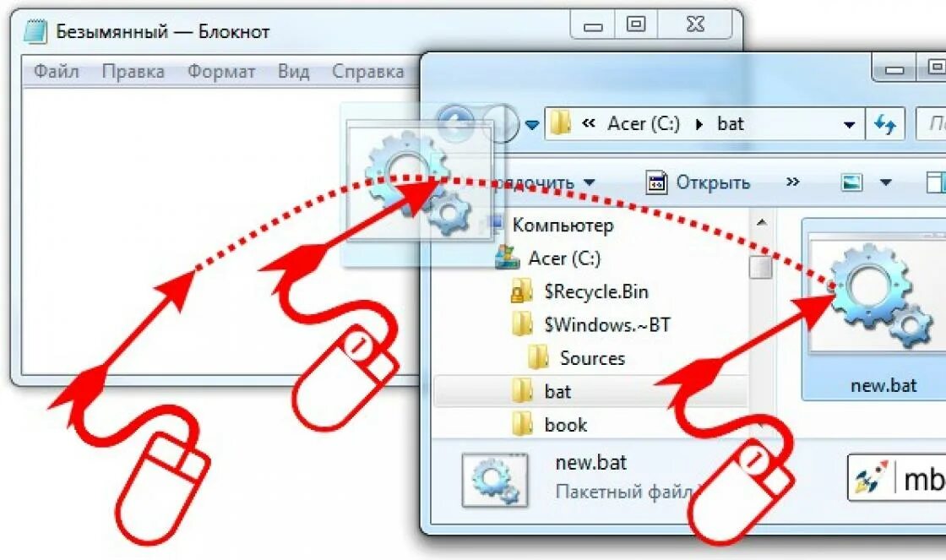
Task: Open the recent locations dropdown arrow
Action: tap(531, 125)
